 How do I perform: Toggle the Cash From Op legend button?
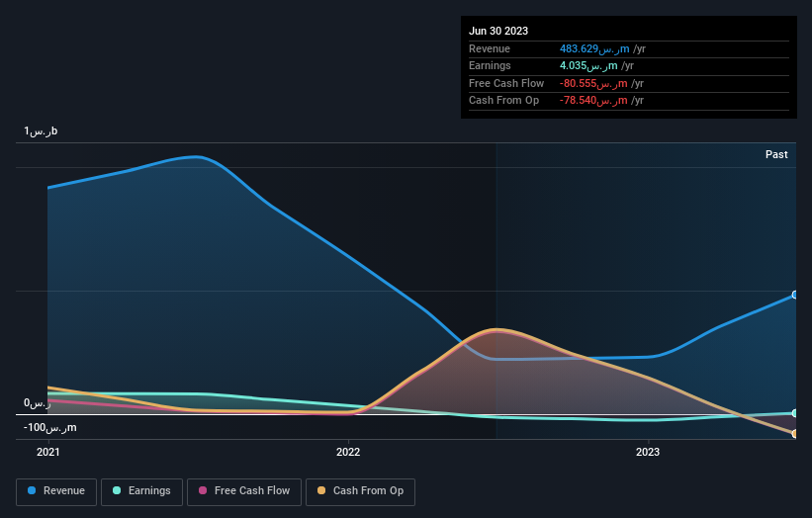(x=360, y=491)
